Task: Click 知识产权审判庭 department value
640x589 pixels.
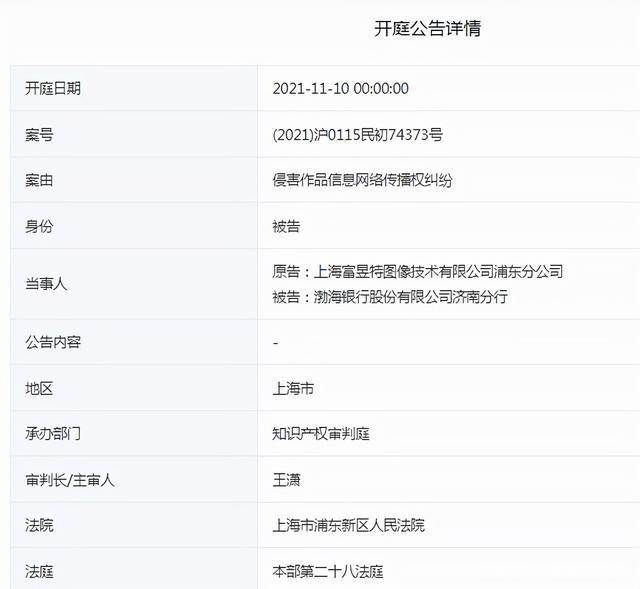Action: 321,433
